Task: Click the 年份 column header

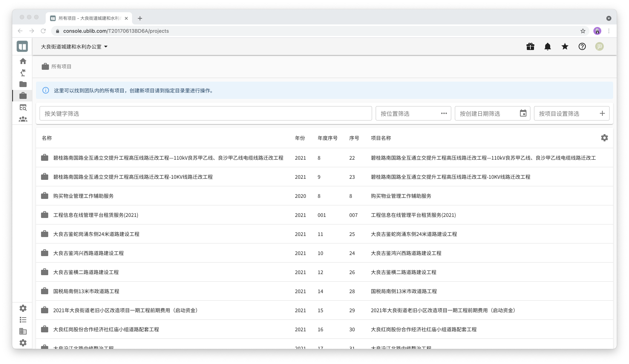Action: pos(300,138)
